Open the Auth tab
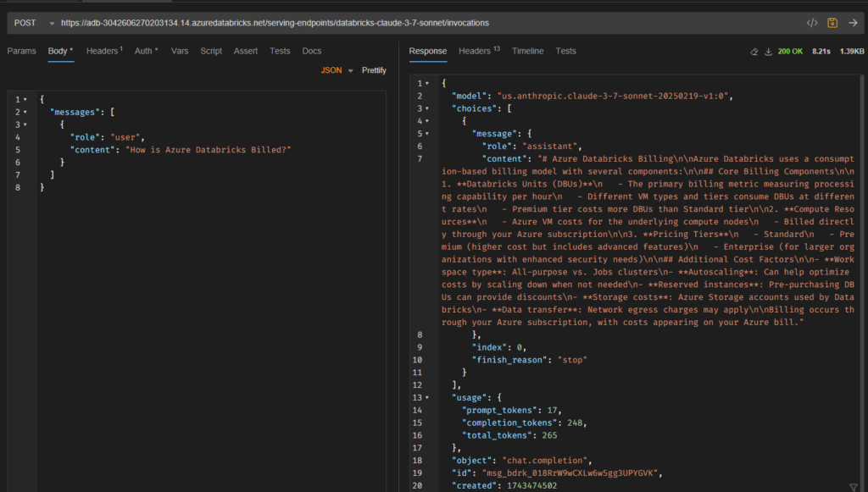868x492 pixels. pyautogui.click(x=146, y=51)
